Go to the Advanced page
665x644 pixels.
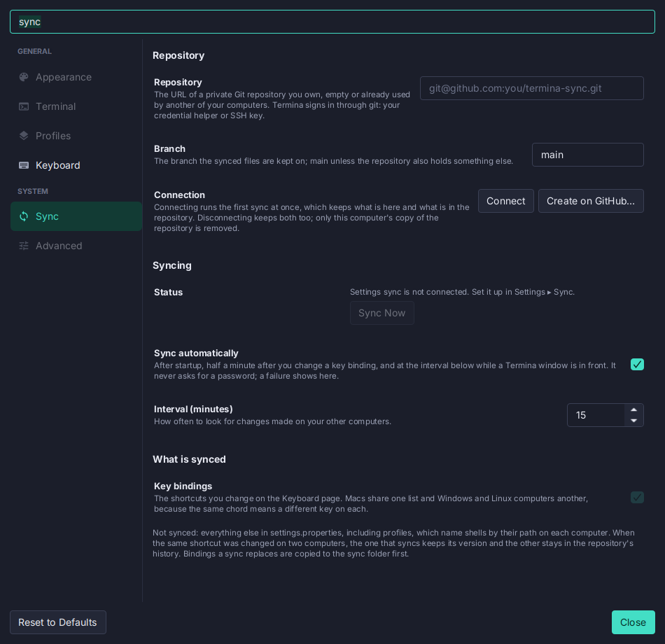76,246
